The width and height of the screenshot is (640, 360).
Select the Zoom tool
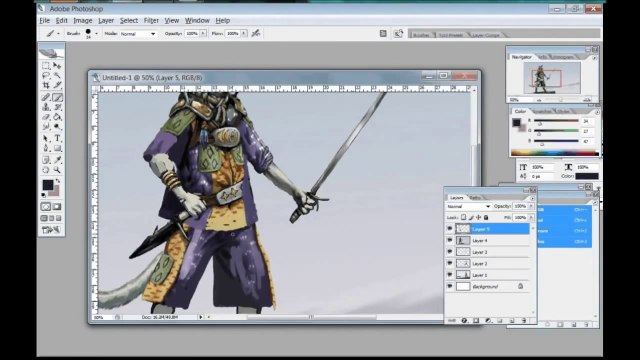coord(57,170)
